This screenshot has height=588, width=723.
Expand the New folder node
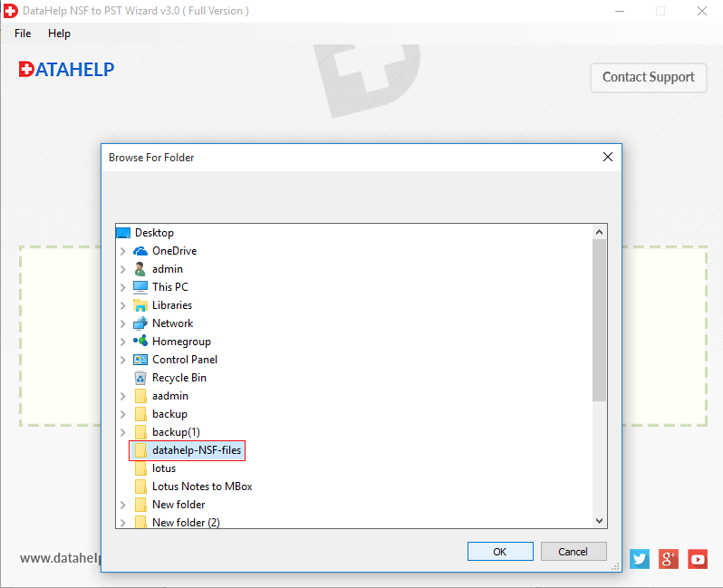point(123,505)
